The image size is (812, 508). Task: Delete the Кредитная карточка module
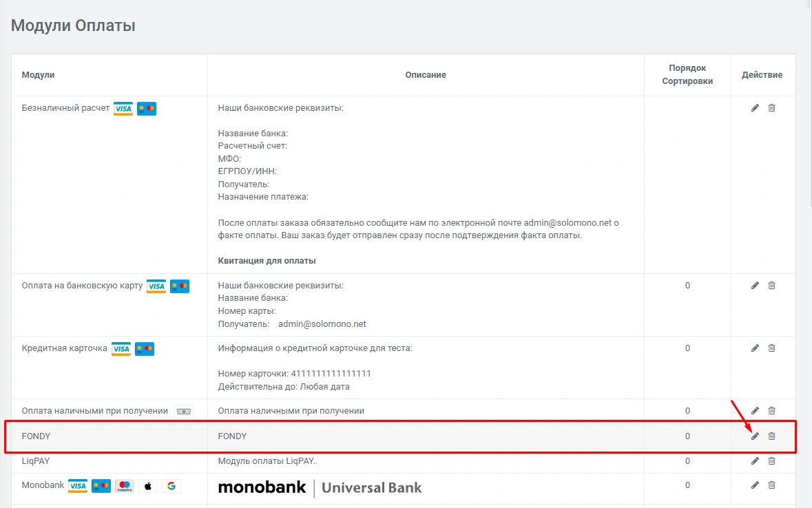pyautogui.click(x=771, y=348)
